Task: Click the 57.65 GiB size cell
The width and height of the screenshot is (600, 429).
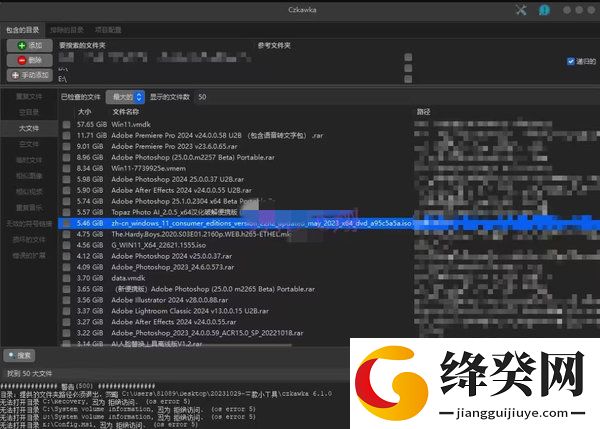Action: point(92,124)
